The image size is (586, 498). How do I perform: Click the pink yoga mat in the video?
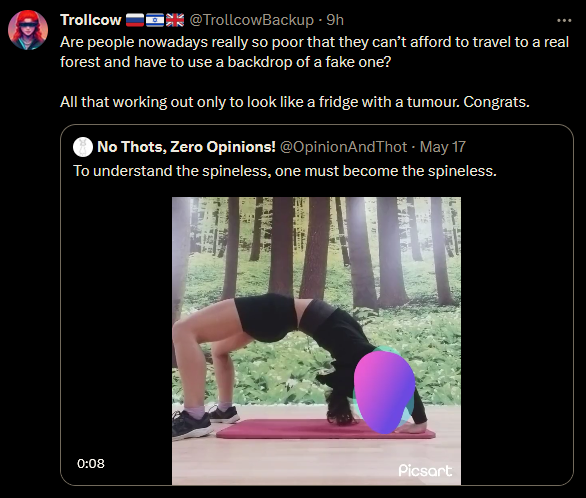coord(326,429)
